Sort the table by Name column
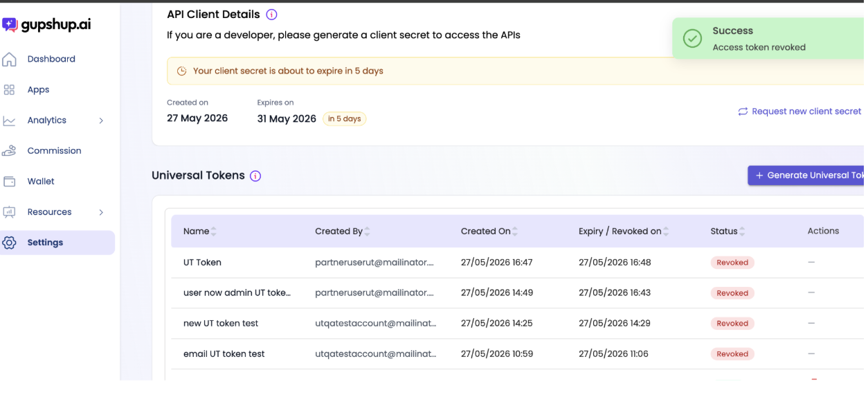The height and width of the screenshot is (395, 868). (x=214, y=231)
